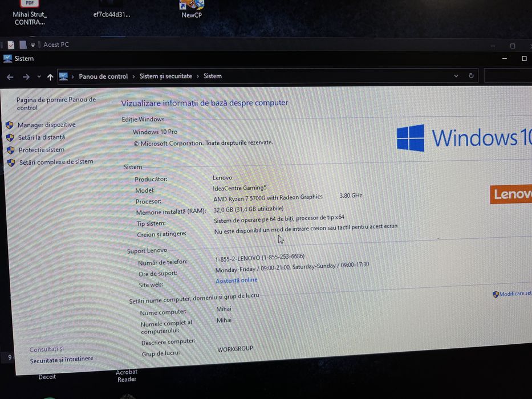Click the shield icon beside Protecție sistem
The image size is (532, 399).
click(11, 150)
